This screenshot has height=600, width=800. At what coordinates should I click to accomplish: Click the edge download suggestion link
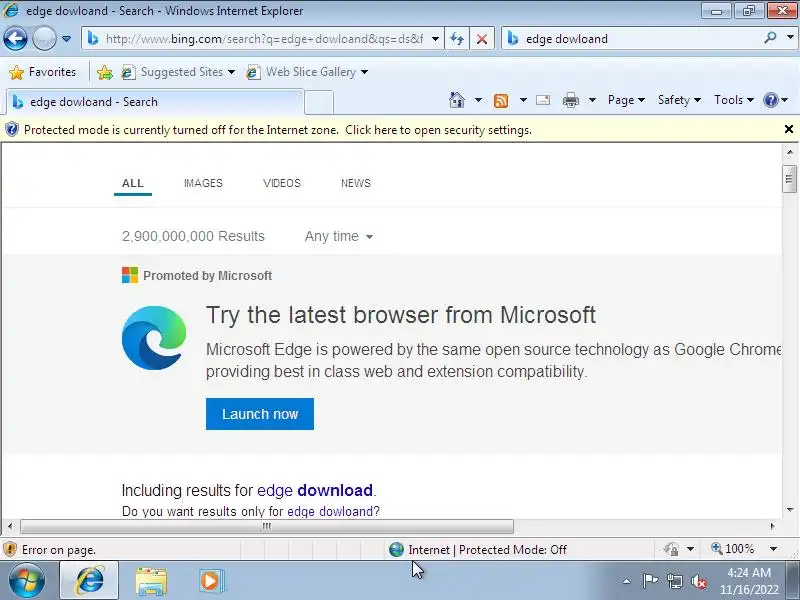coord(315,490)
